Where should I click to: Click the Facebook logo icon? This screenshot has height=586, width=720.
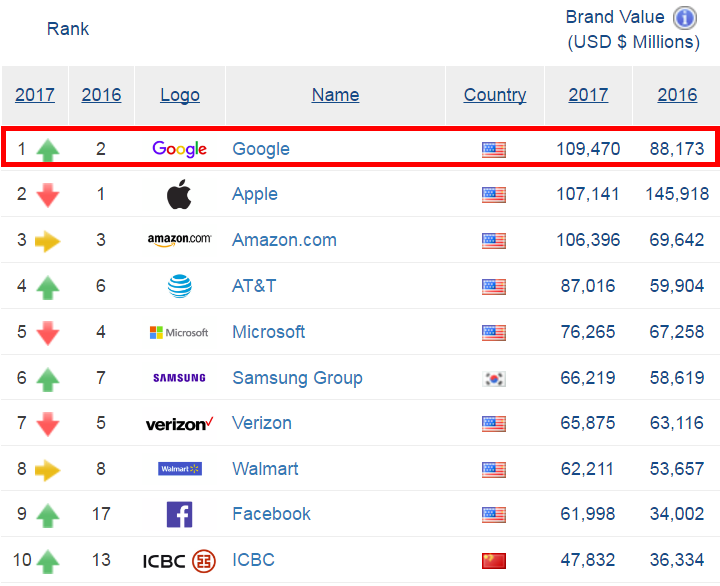coord(180,514)
